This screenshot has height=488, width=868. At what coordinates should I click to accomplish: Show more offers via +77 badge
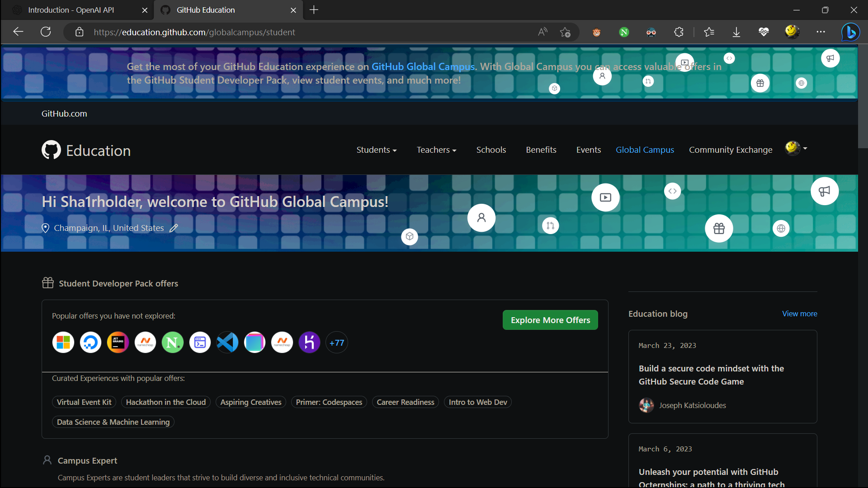point(337,343)
